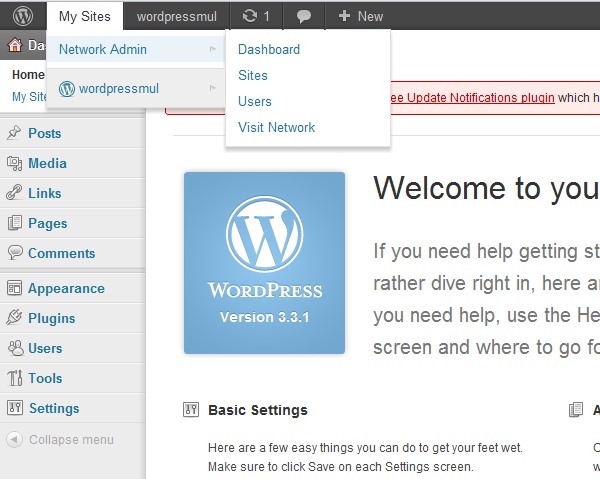Click the Plugins plug icon
Screen dimensions: 600x479
coord(14,318)
